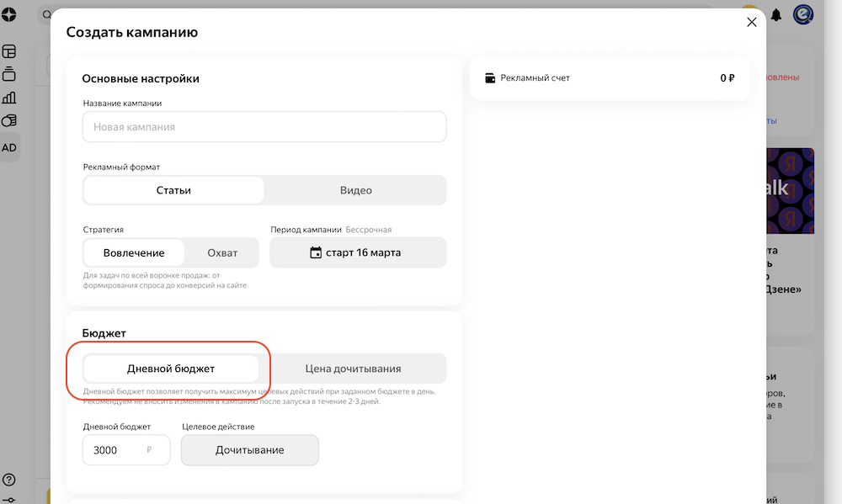
Task: Click the Рекламный счет wallet icon
Action: tap(490, 77)
